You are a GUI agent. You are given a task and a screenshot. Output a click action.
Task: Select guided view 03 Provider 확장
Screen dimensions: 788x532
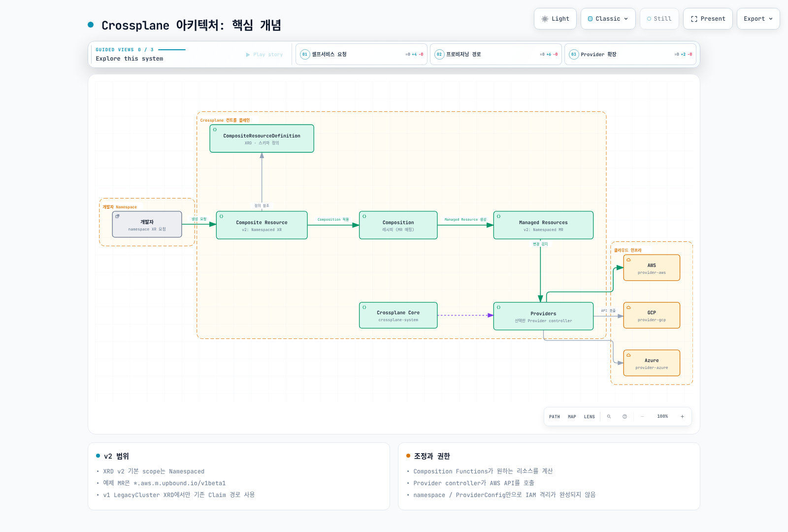[x=630, y=54]
